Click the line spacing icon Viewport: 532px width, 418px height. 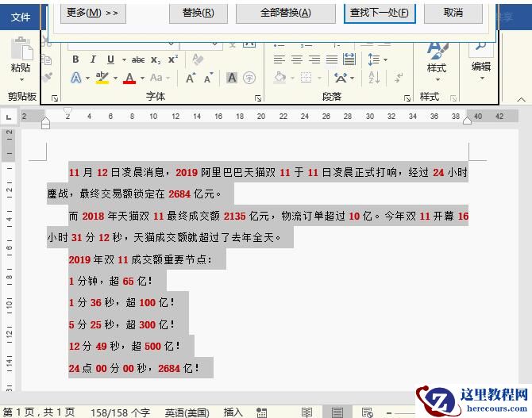(x=374, y=59)
